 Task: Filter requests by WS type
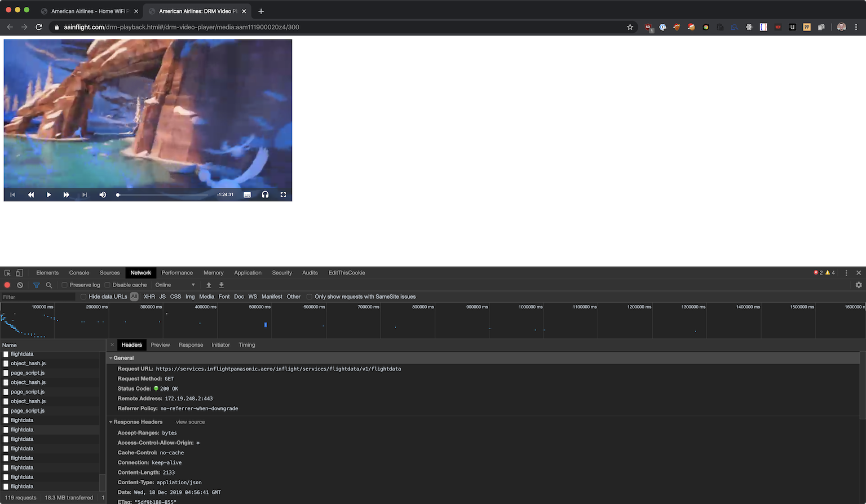pos(253,297)
